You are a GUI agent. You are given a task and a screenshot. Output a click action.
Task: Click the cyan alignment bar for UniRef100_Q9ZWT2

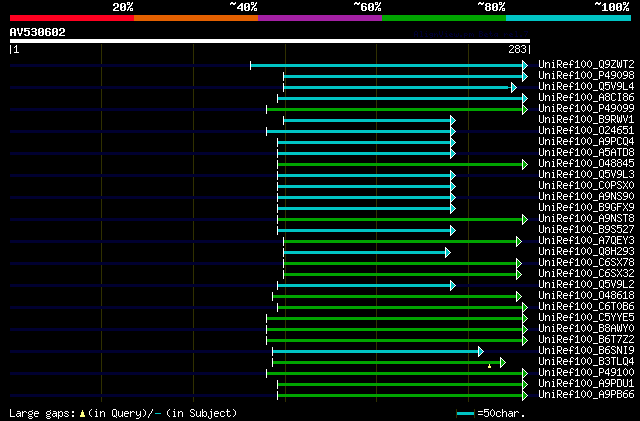tap(389, 65)
